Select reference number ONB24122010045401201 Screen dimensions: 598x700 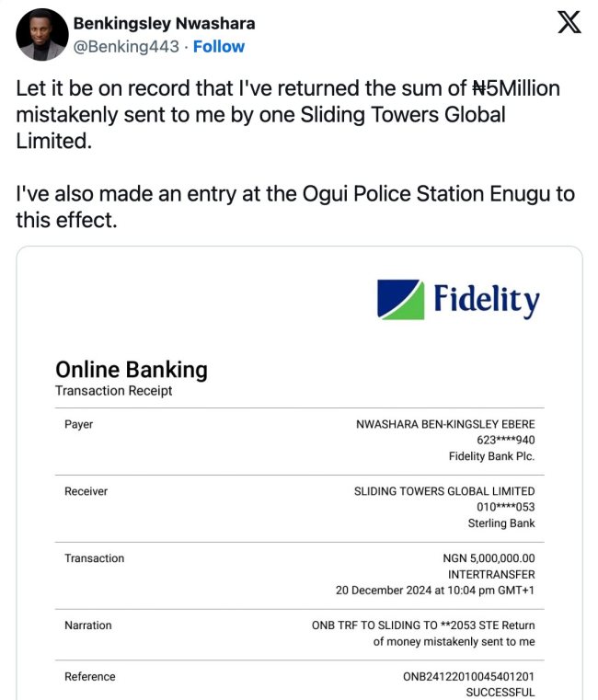[468, 677]
